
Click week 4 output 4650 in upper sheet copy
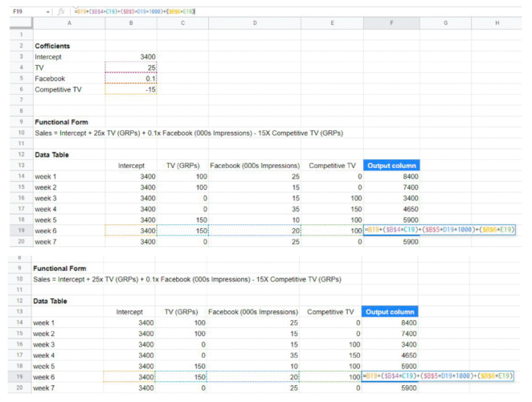point(411,209)
